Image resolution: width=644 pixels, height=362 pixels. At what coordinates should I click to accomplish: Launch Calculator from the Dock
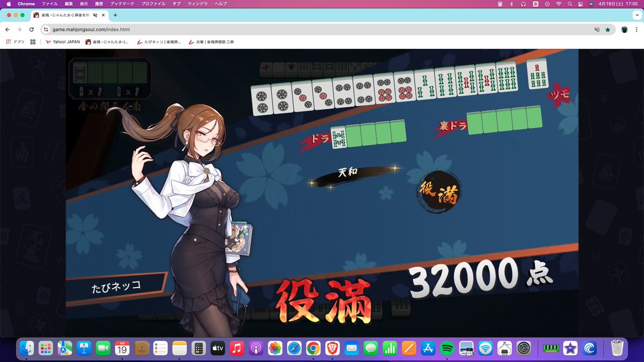point(199,349)
